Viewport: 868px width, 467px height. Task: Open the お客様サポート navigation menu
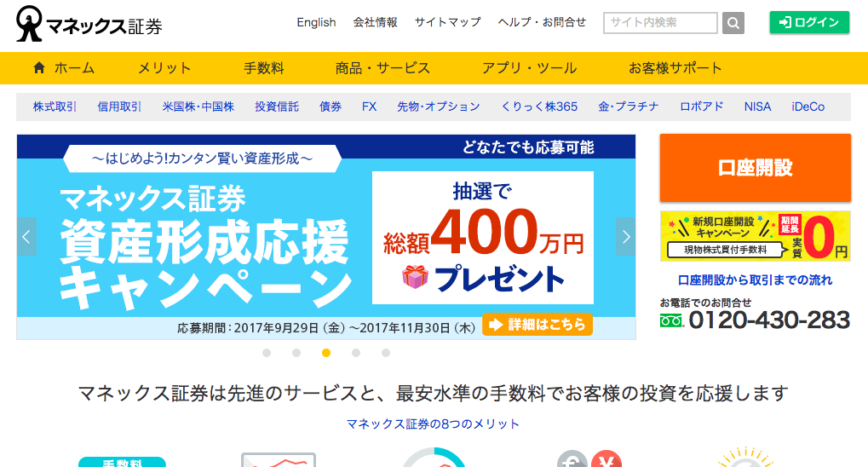(x=675, y=68)
